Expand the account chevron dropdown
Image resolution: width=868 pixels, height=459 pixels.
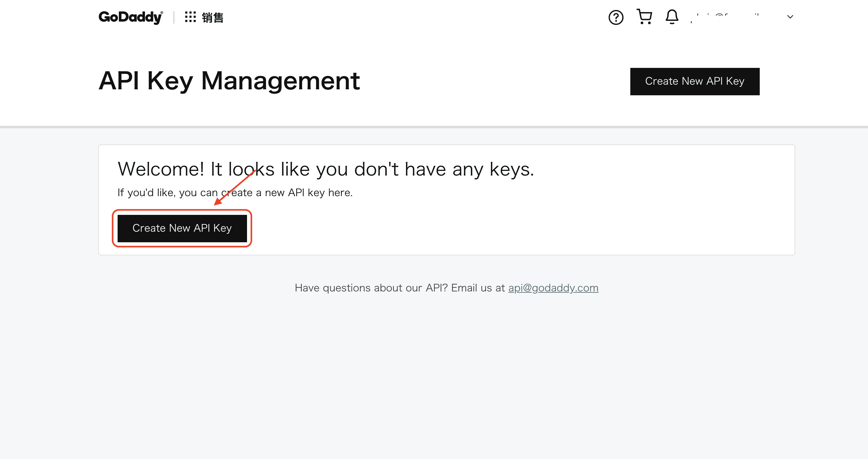tap(790, 17)
